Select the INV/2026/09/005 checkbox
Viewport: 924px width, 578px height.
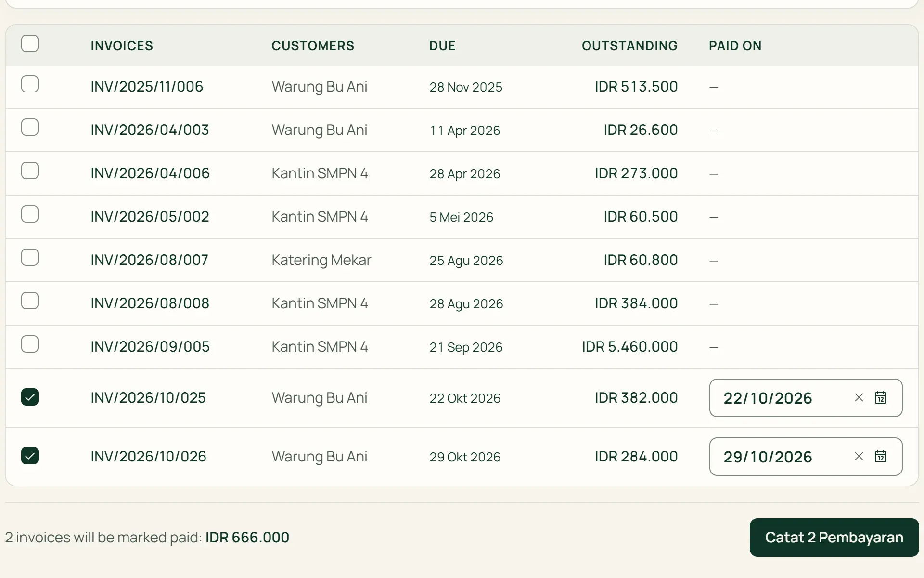[30, 344]
